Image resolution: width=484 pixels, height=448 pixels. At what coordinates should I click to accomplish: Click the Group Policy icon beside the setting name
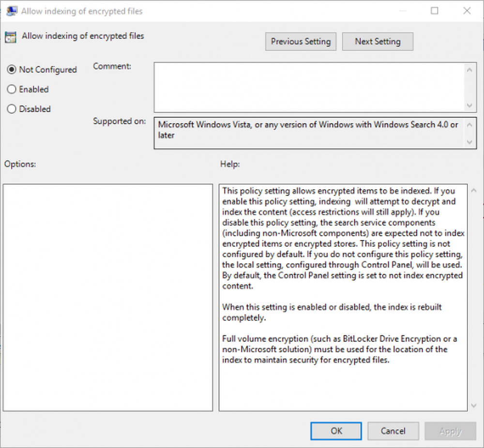pos(11,36)
